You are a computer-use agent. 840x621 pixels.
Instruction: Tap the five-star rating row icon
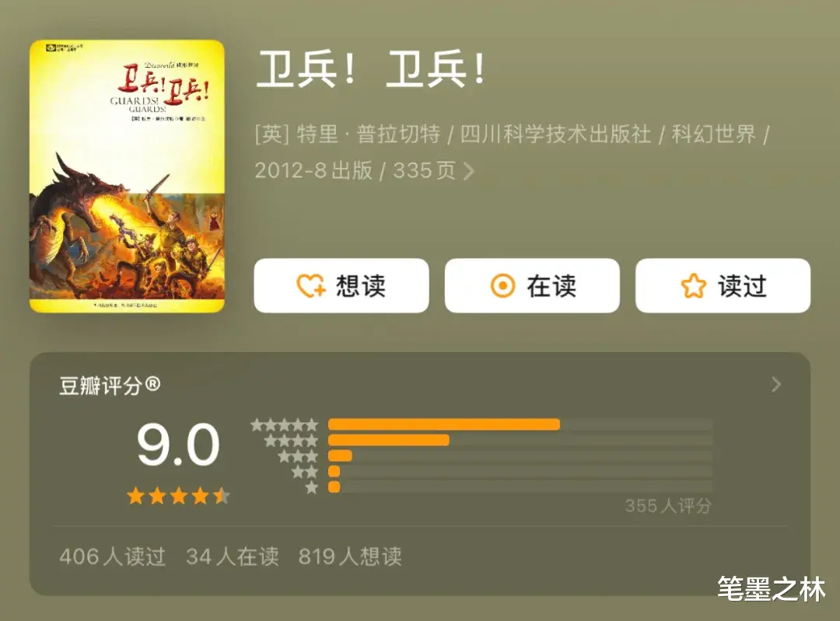coord(285,425)
